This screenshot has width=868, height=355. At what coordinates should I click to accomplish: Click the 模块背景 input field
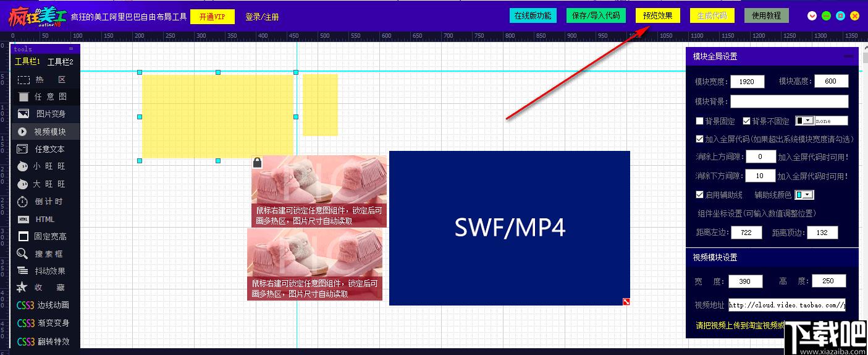[790, 101]
